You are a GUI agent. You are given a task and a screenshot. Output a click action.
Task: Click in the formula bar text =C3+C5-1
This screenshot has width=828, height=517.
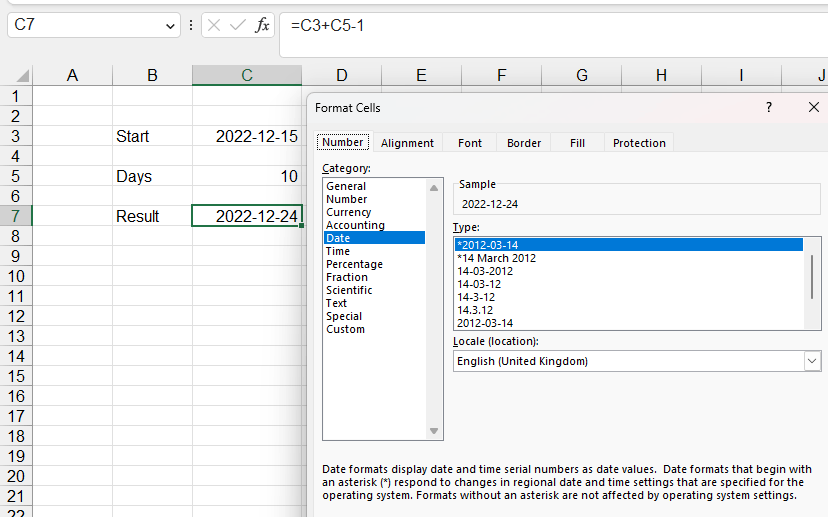tap(327, 25)
